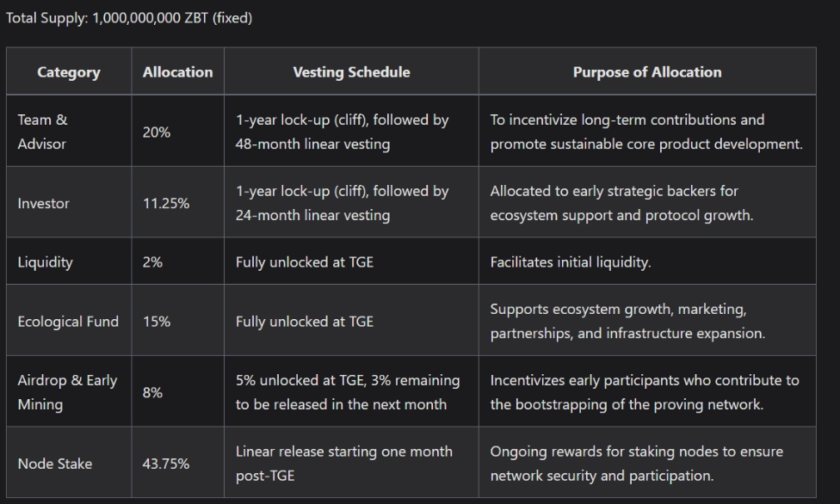Click the Airdrop & Early Mining cell

pos(67,392)
